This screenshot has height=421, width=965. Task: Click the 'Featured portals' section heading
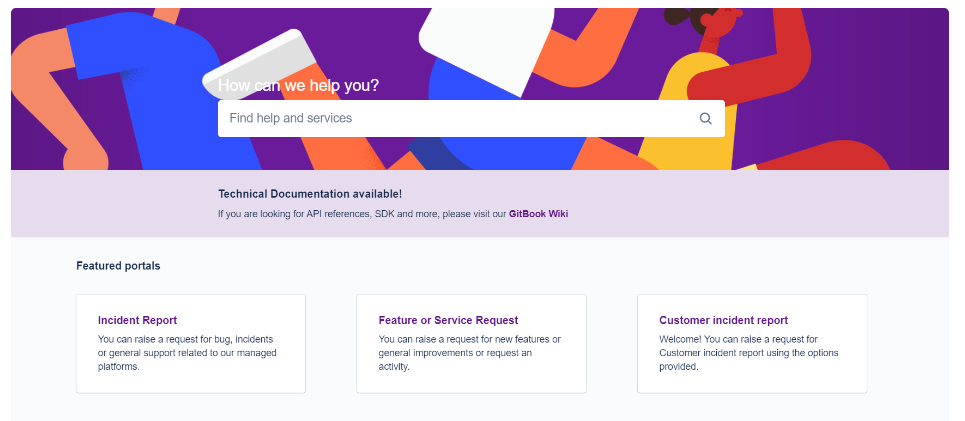[118, 266]
